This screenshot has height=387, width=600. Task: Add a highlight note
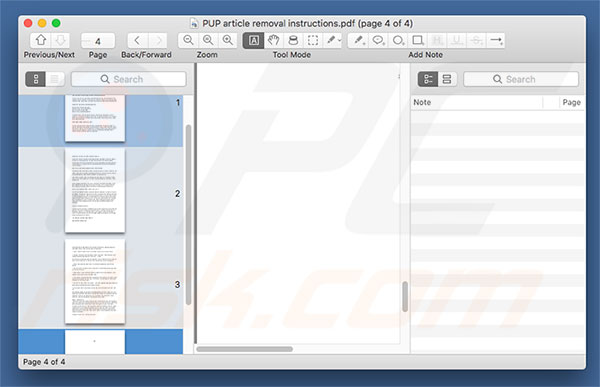click(x=437, y=40)
